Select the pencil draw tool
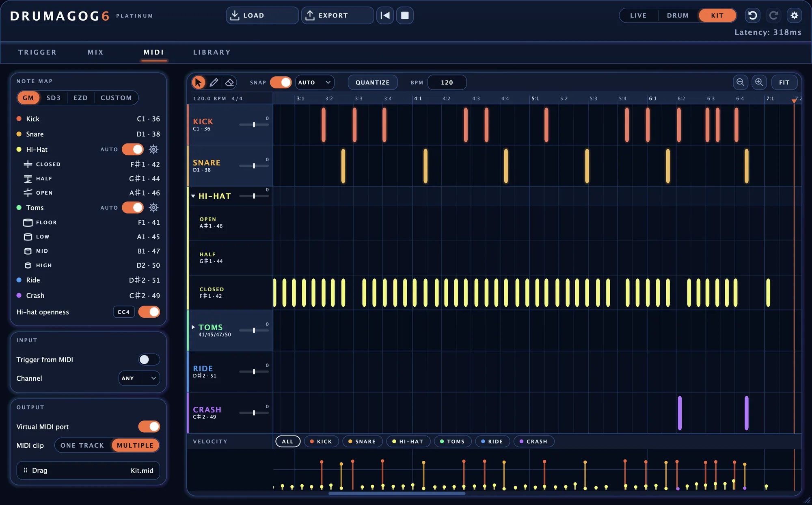The width and height of the screenshot is (812, 505). (x=214, y=82)
